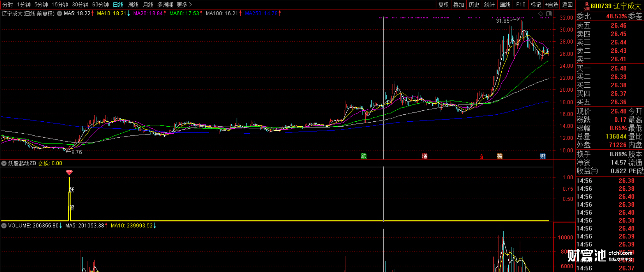The image size is (644, 272).
Task: Switch to 1分钟 period tab
Action: [x=24, y=5]
